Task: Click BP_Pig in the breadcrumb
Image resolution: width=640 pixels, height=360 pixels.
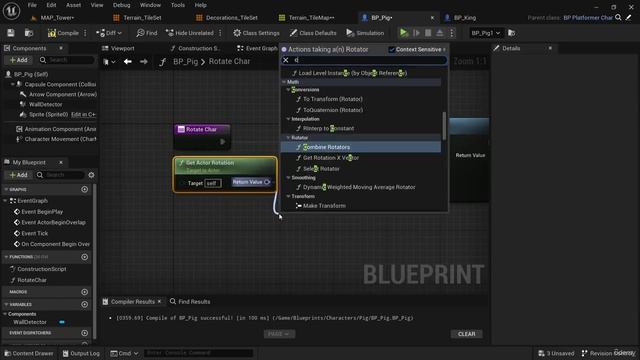Action: tap(185, 62)
